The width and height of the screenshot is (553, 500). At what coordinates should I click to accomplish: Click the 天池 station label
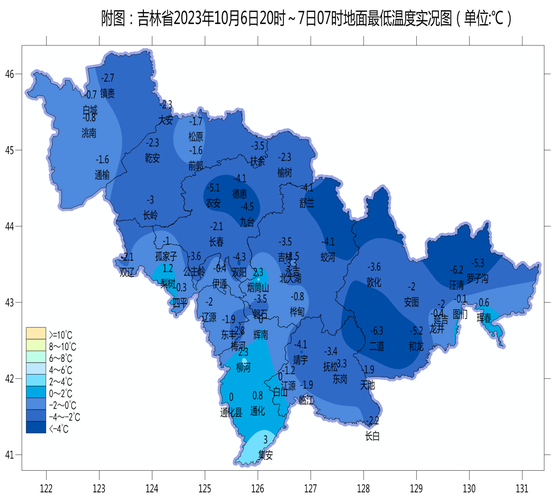coord(367,385)
